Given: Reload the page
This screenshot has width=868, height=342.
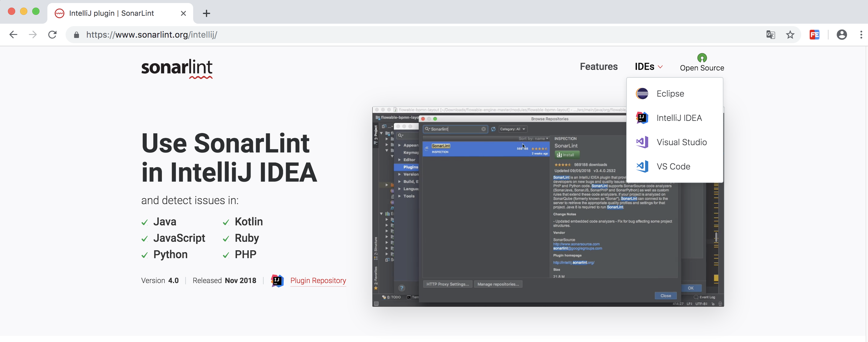Looking at the screenshot, I should click(x=52, y=35).
